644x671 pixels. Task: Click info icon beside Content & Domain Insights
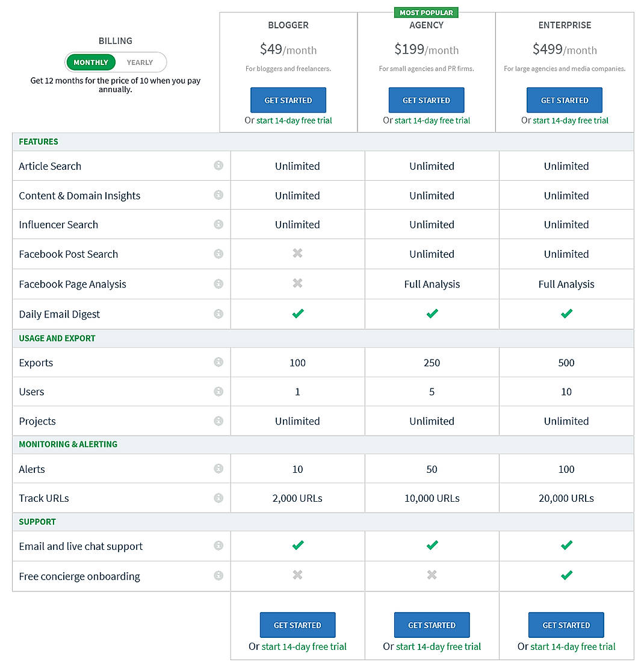(218, 195)
